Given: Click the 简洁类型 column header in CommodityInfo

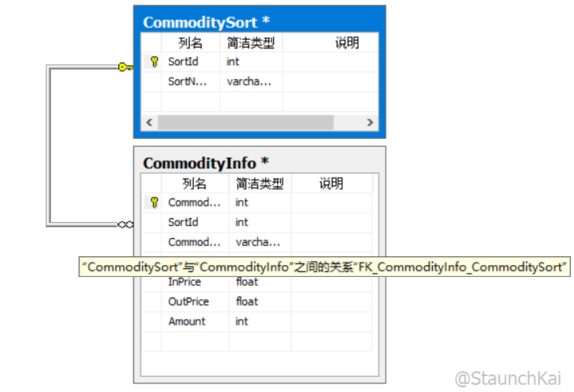Looking at the screenshot, I should (x=260, y=183).
